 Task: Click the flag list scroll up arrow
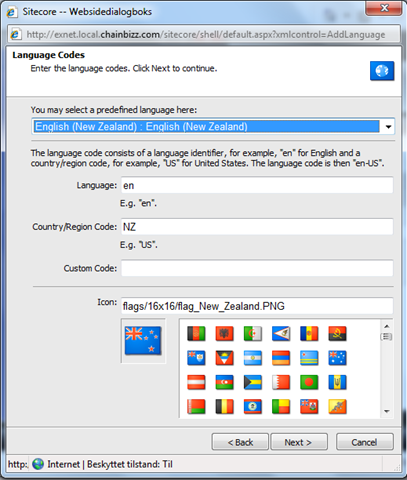[387, 326]
